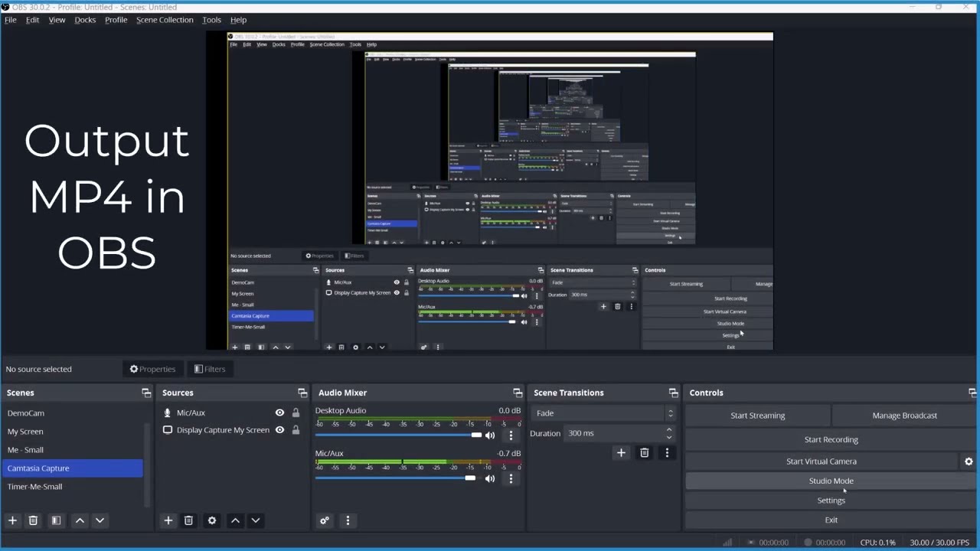Open the Help menu
The height and width of the screenshot is (551, 980).
[238, 20]
